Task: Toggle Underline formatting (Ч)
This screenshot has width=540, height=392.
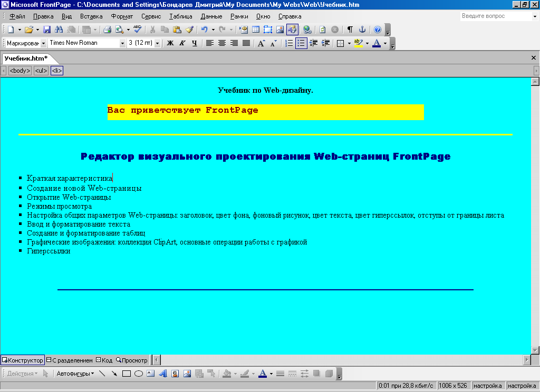Action: click(194, 43)
